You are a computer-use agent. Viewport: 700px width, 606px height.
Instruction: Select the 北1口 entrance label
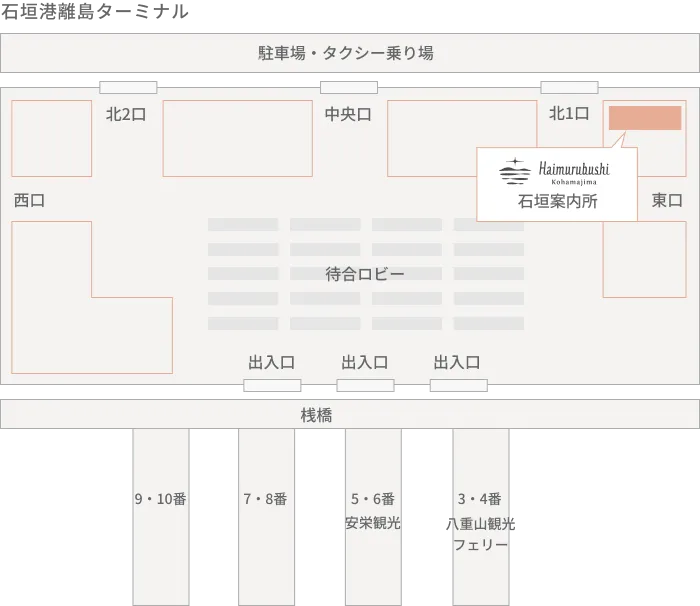tap(569, 113)
